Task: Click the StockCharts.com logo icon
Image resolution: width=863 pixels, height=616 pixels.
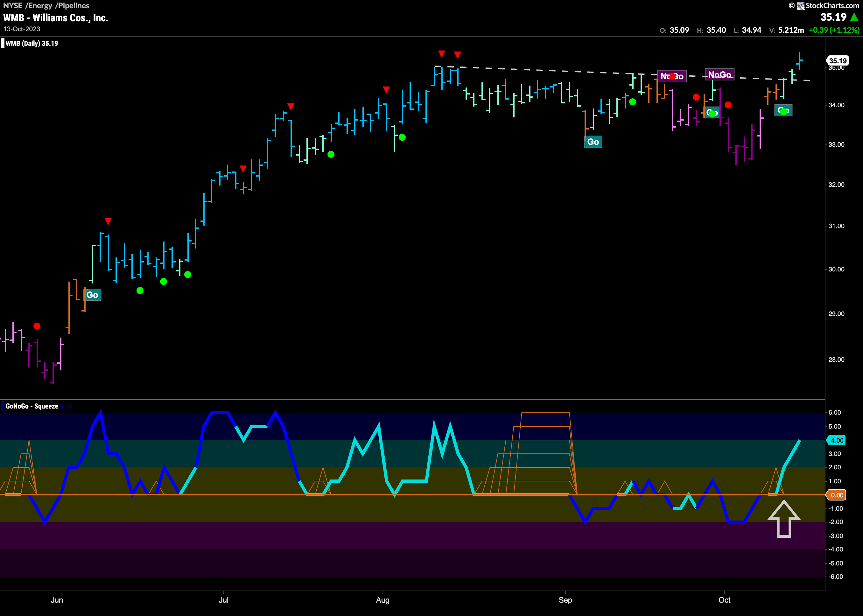Action: (x=800, y=6)
